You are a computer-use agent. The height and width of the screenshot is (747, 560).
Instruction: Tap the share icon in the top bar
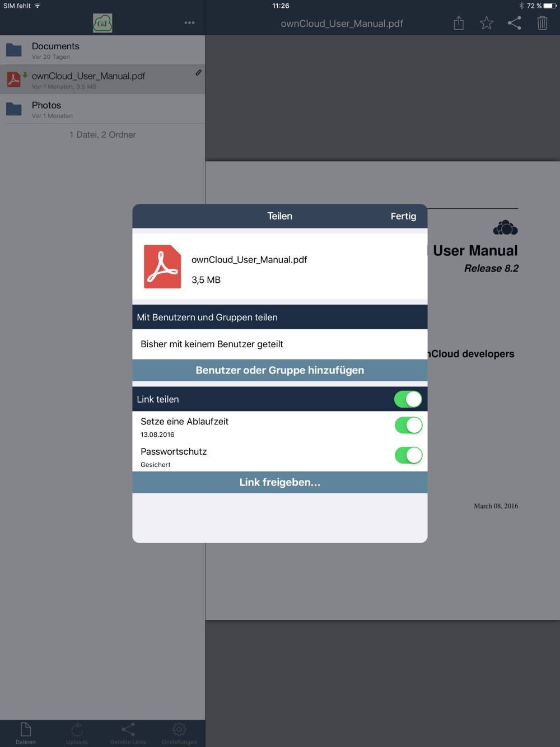pos(514,23)
